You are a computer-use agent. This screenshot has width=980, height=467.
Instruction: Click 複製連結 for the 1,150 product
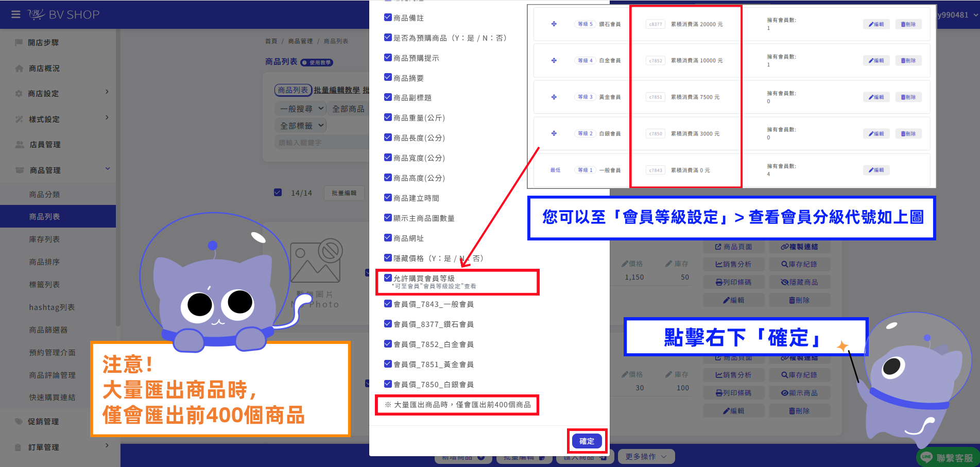click(x=799, y=247)
